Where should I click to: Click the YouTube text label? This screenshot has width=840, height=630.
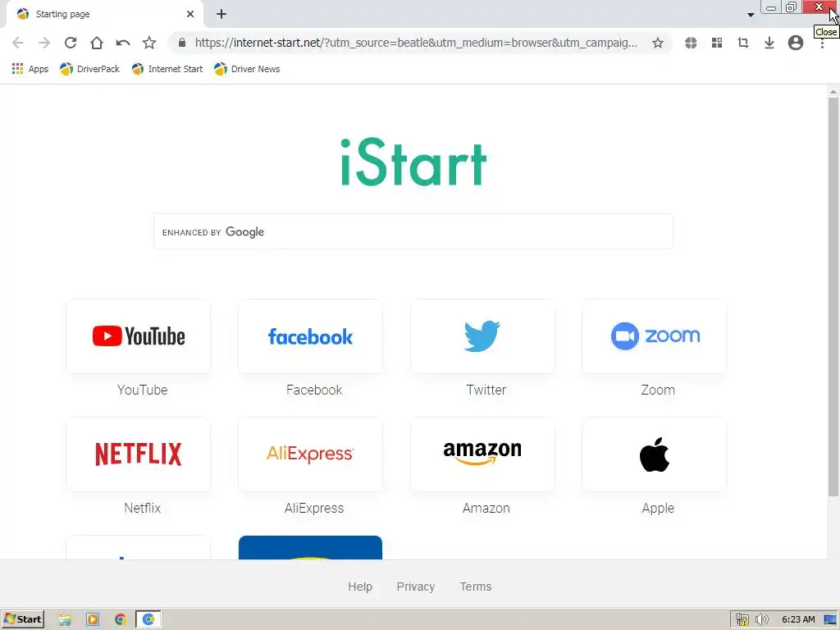142,390
